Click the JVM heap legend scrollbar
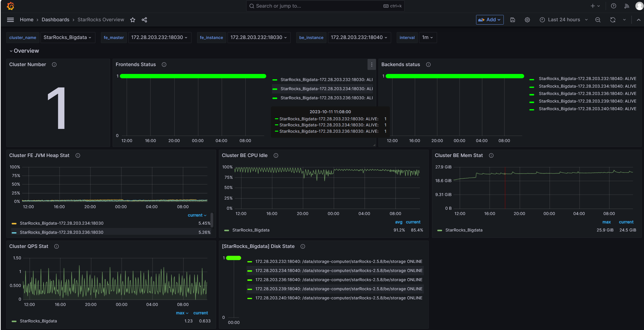This screenshot has height=330, width=644. click(x=212, y=220)
